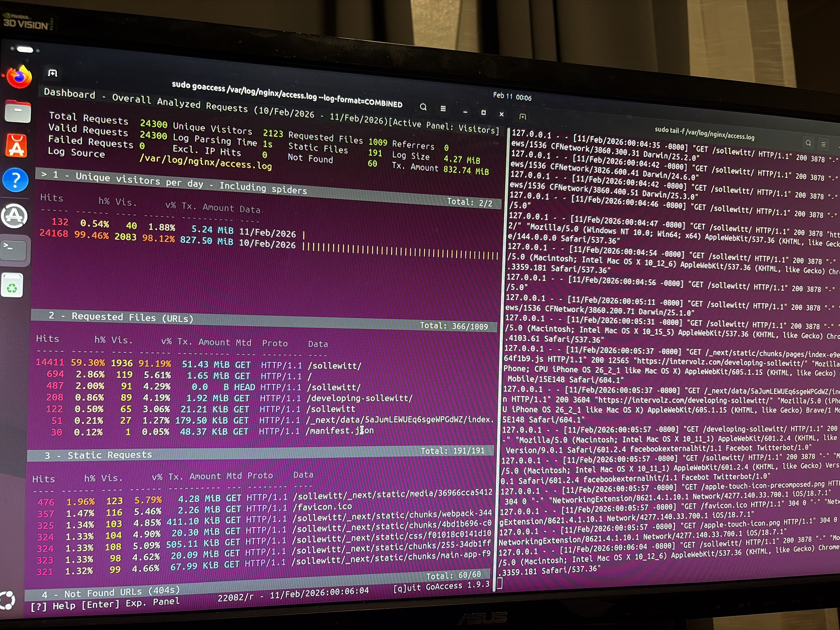Click the Log Size value 4.27 MiB
Screen dimensions: 840x630
click(x=462, y=159)
